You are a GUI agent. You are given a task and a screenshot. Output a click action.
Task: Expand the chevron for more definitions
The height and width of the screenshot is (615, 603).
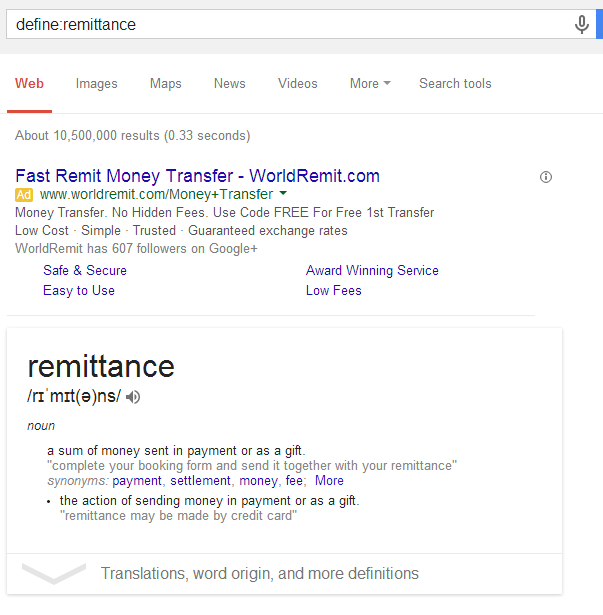(x=54, y=573)
